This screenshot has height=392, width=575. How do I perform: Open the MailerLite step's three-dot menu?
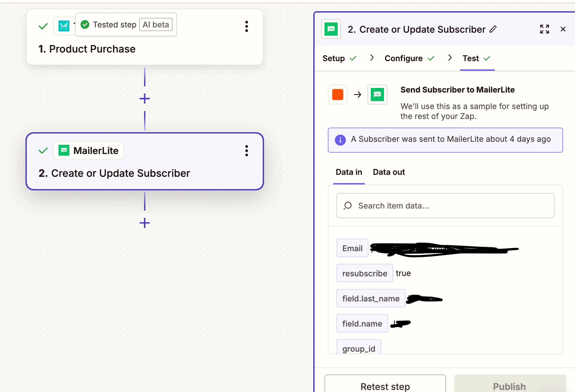click(247, 151)
